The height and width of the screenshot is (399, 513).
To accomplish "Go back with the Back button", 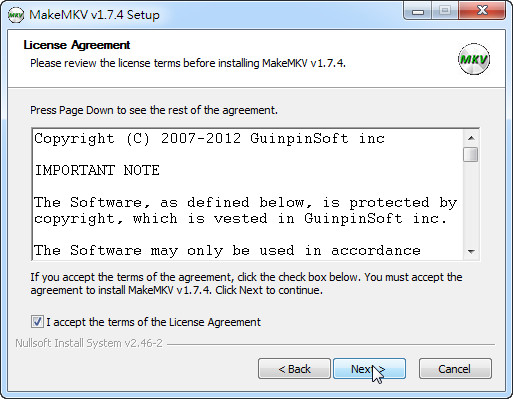I will (x=294, y=369).
